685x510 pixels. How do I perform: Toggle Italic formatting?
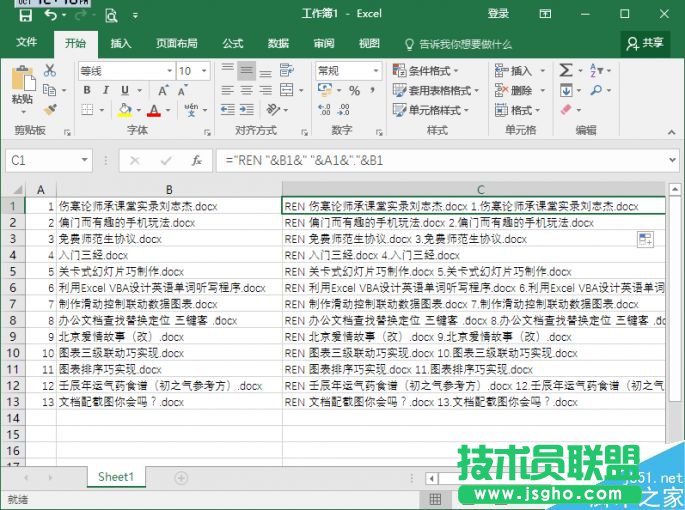(x=106, y=90)
